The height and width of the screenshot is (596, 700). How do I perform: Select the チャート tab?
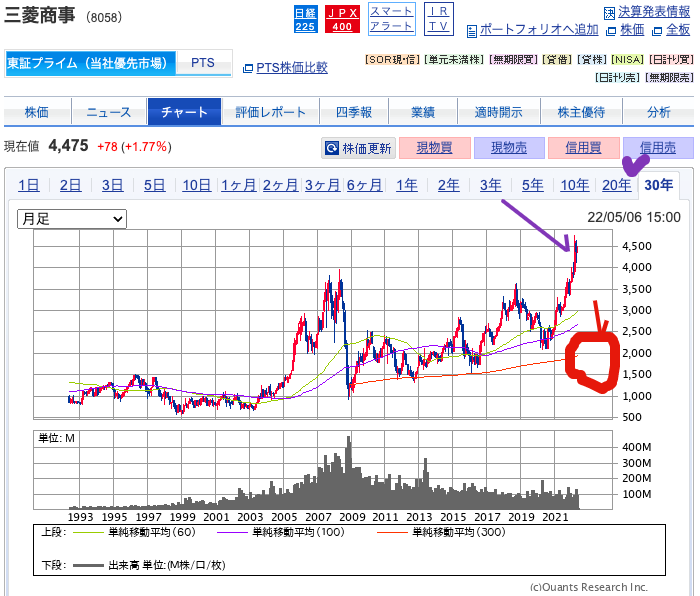point(184,112)
